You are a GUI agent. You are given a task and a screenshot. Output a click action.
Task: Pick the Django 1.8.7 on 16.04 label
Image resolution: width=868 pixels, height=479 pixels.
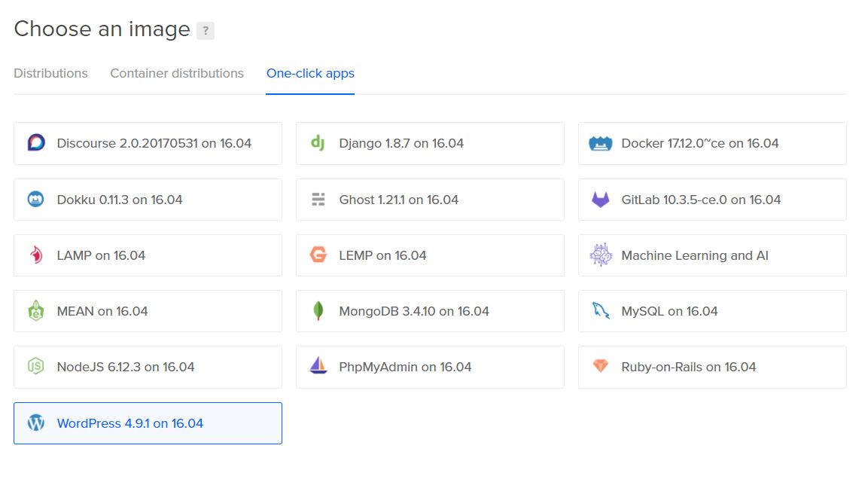click(401, 143)
